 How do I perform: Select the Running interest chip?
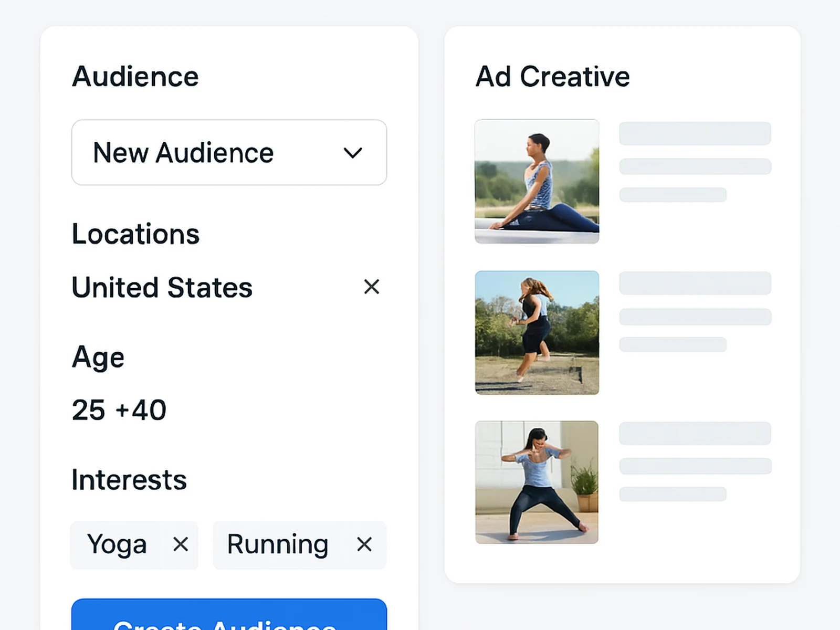tap(277, 544)
